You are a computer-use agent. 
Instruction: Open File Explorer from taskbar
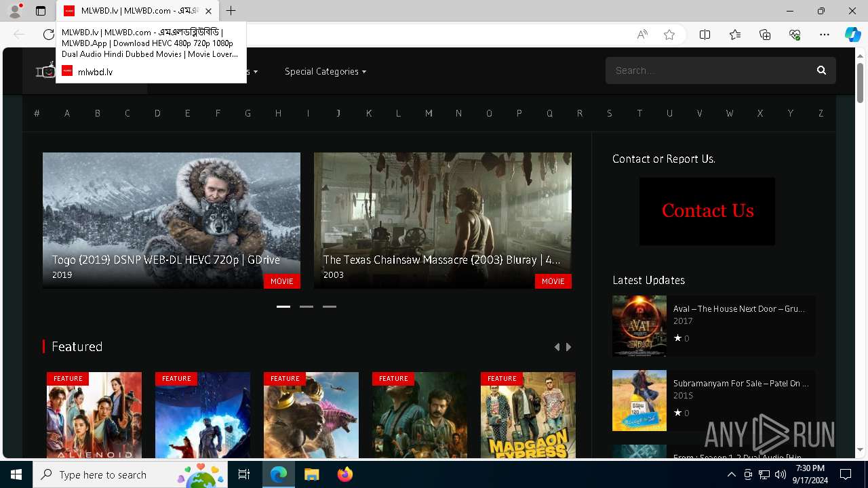point(311,474)
